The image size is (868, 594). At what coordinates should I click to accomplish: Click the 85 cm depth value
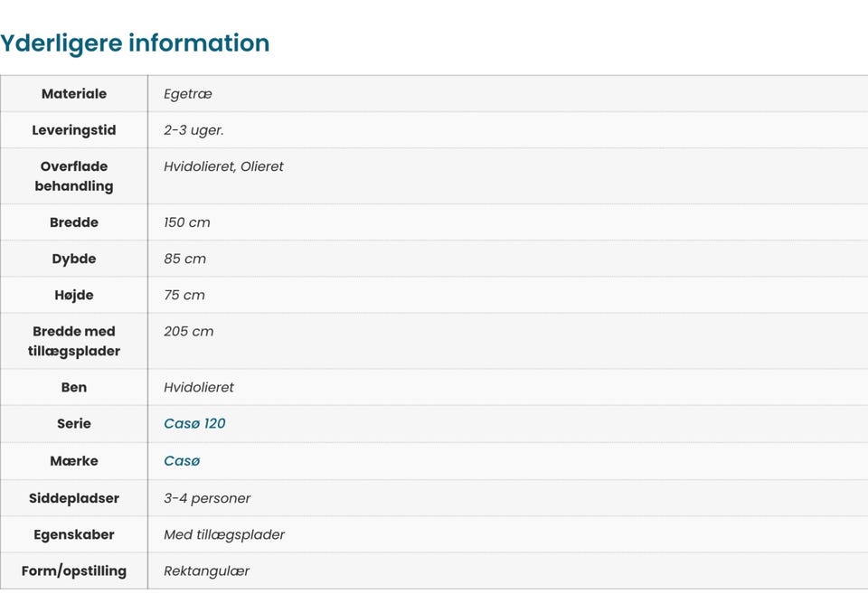[x=184, y=258]
